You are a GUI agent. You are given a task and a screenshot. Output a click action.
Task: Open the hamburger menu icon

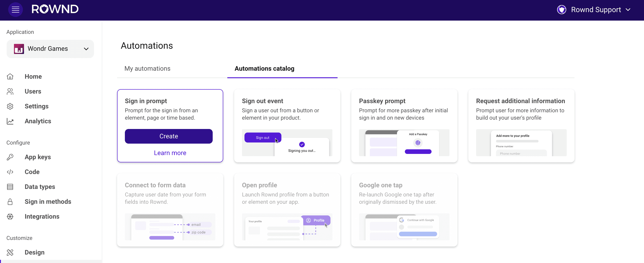click(15, 9)
